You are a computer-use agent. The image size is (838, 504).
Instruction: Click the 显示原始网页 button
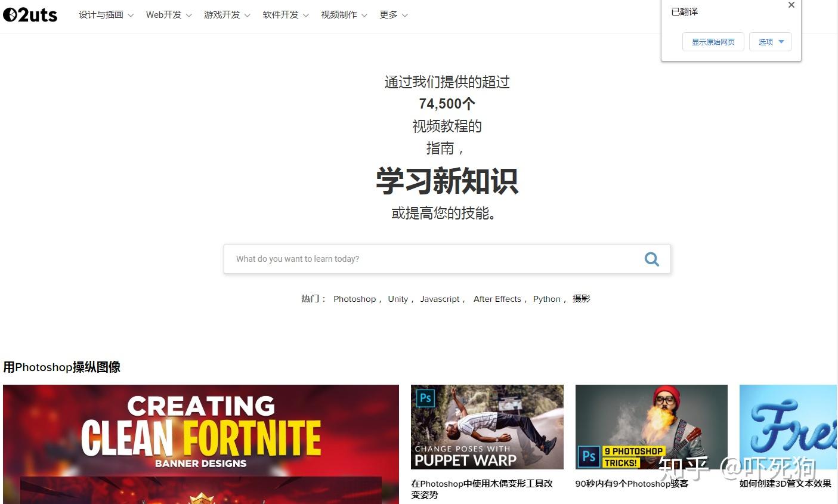(x=713, y=42)
